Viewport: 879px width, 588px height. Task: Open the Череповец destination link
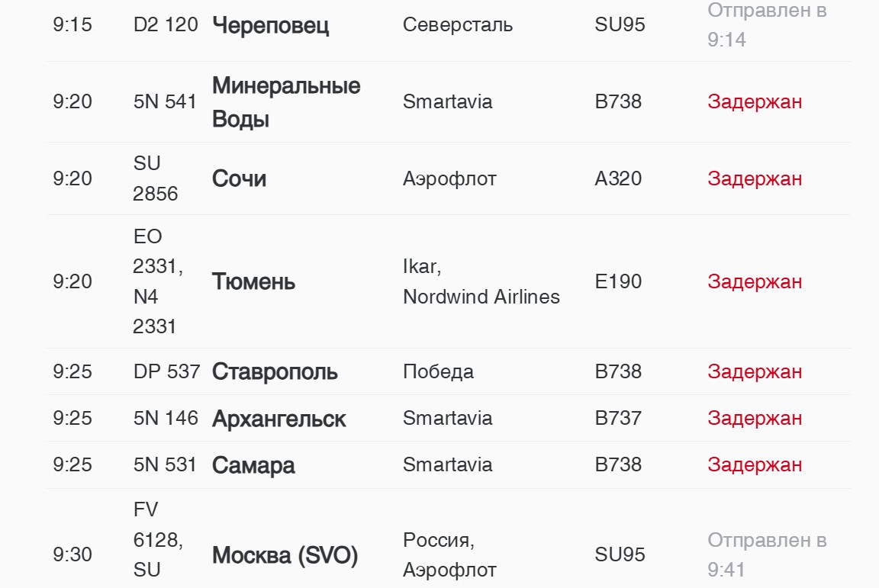[x=270, y=25]
